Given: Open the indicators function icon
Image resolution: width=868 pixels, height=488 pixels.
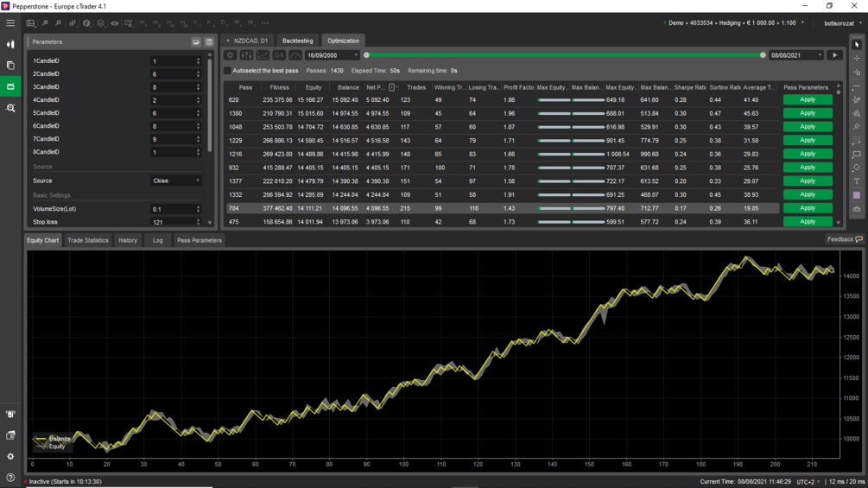Looking at the screenshot, I should 87,23.
